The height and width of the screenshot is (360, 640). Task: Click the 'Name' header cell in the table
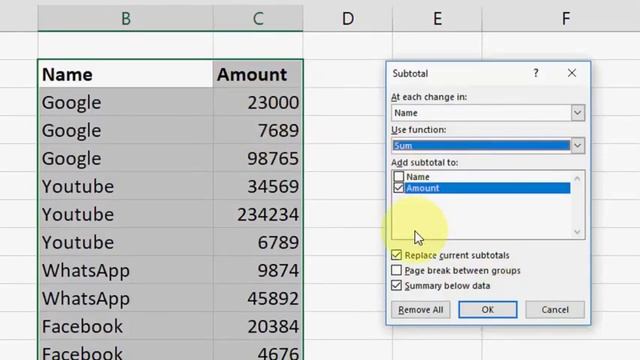(x=125, y=74)
